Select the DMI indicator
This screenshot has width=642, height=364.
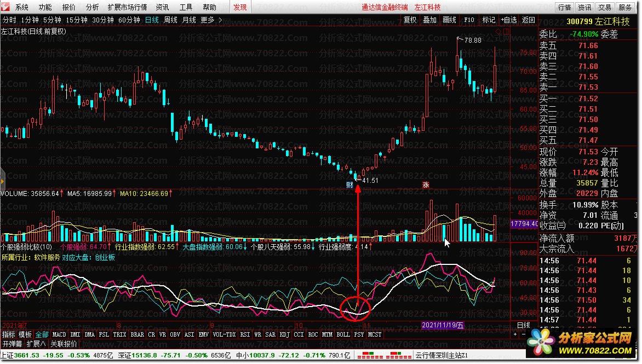tap(76, 334)
